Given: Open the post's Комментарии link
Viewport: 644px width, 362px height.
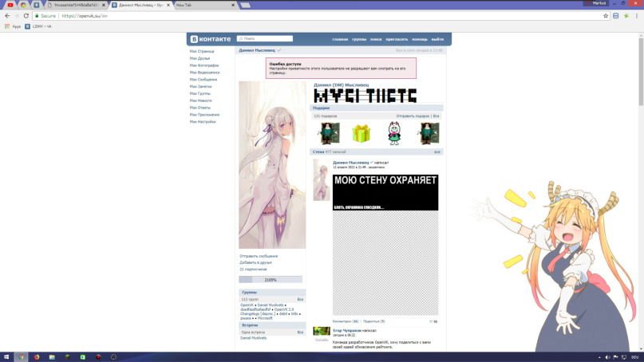Looking at the screenshot, I should (x=346, y=321).
